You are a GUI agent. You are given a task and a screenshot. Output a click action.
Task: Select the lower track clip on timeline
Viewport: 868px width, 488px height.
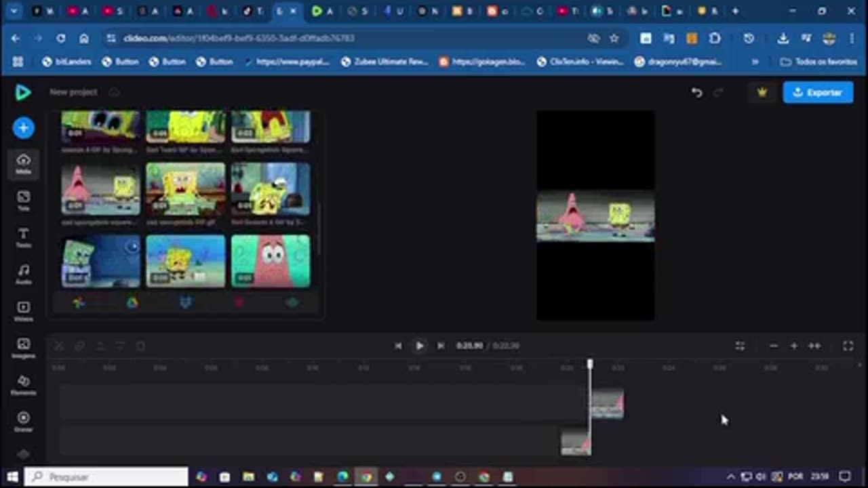[x=576, y=441]
